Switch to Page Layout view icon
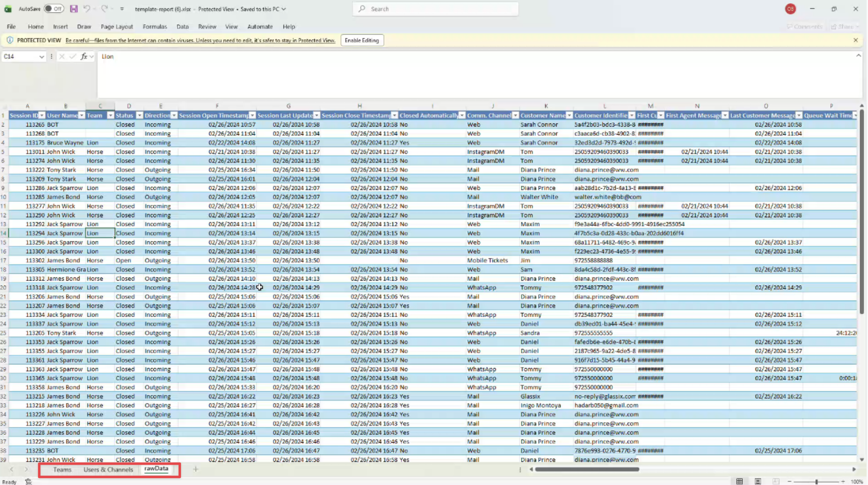 click(x=758, y=481)
